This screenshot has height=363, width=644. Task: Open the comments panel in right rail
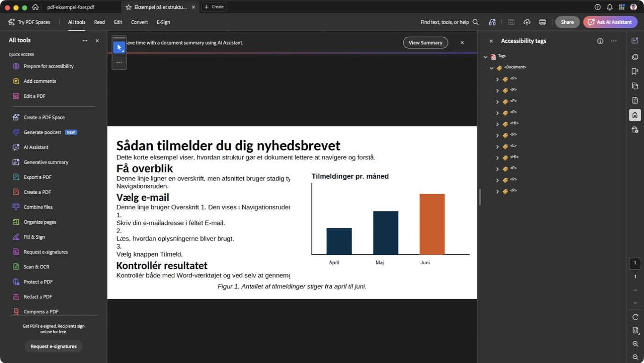pos(635,57)
